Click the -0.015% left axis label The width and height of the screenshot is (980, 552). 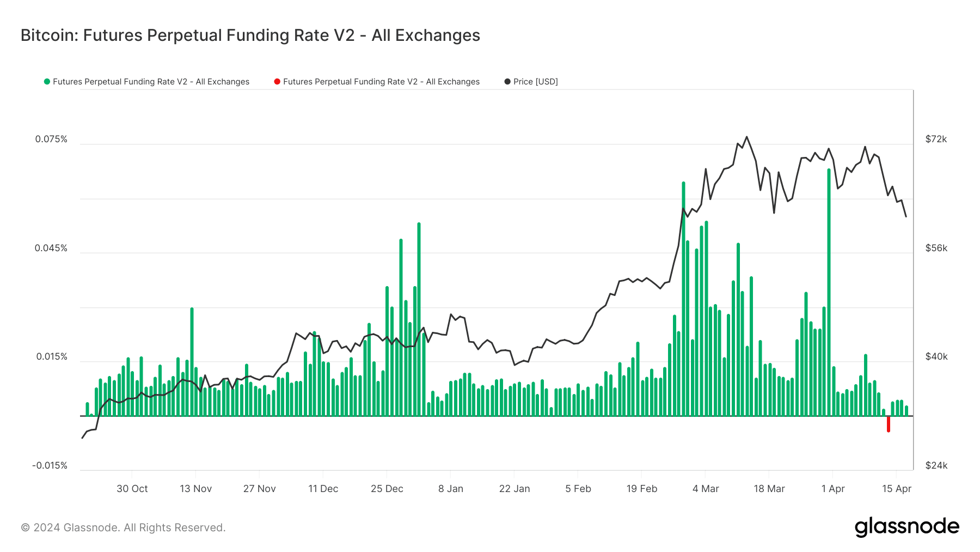tap(50, 465)
